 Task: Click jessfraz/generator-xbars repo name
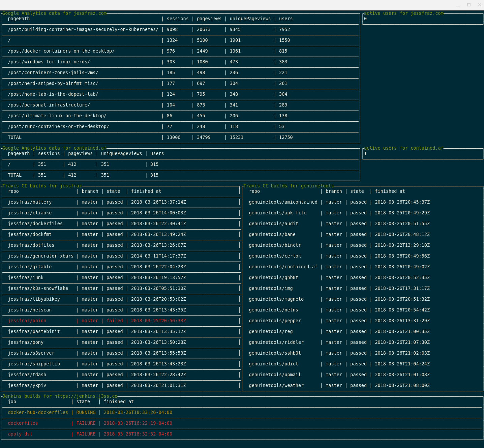point(41,256)
